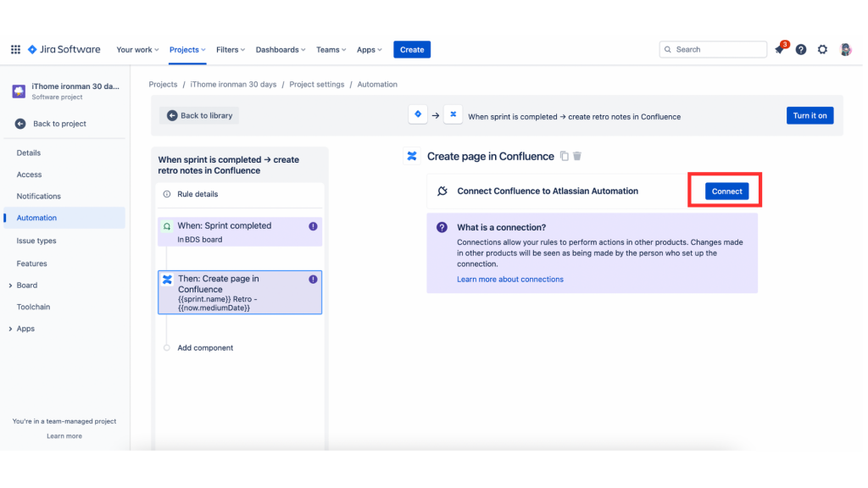Click the Confluence icon beside Create page heading
The image size is (868, 488).
click(412, 157)
